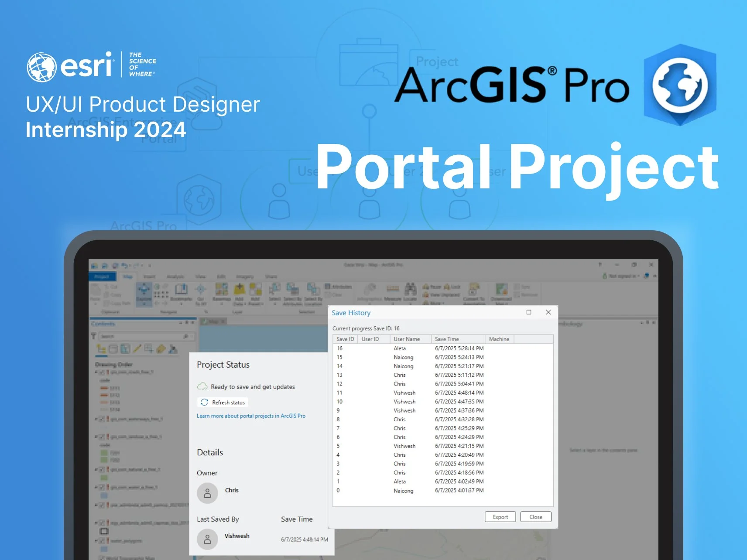This screenshot has height=560, width=747.
Task: Select Save ID 0 saved by Naicong
Action: [x=443, y=491]
